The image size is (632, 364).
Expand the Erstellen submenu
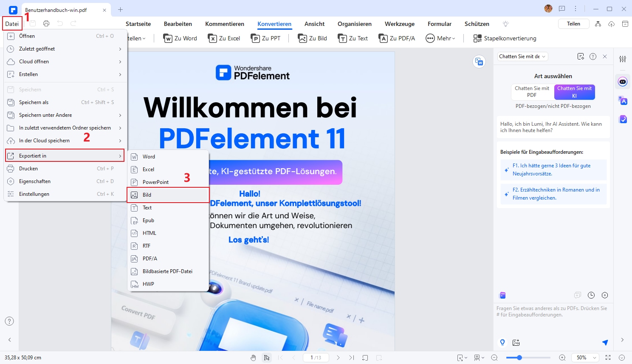(x=65, y=74)
